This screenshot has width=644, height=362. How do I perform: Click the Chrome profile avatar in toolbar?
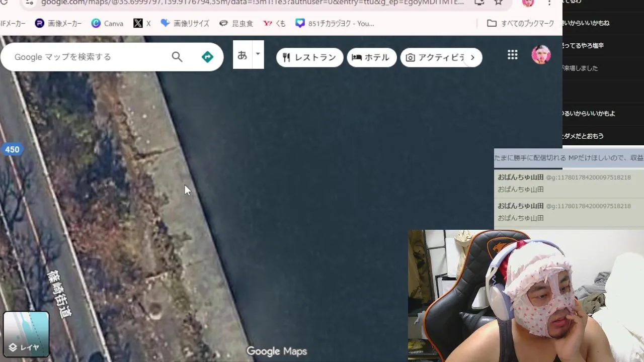(528, 3)
